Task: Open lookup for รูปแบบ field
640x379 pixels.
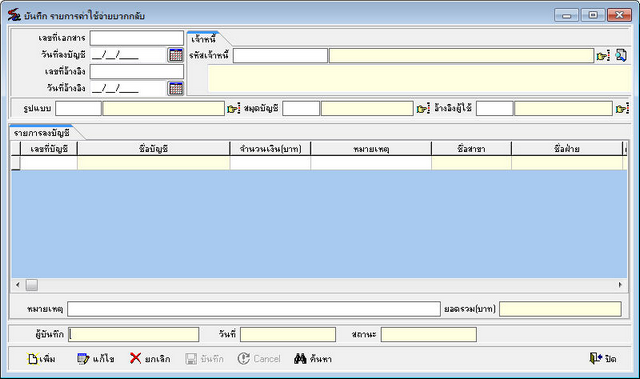Action: [x=233, y=109]
